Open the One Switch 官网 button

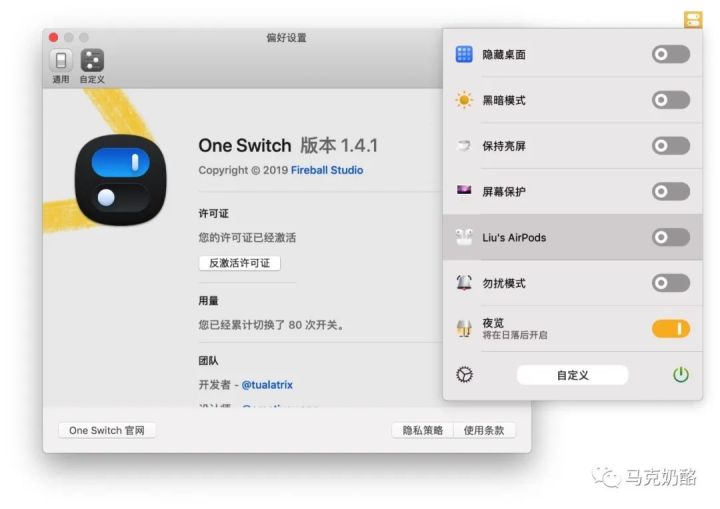[107, 430]
